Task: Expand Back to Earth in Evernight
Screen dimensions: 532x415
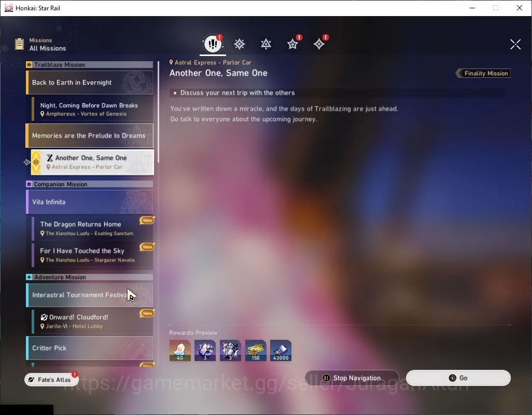Action: click(90, 82)
